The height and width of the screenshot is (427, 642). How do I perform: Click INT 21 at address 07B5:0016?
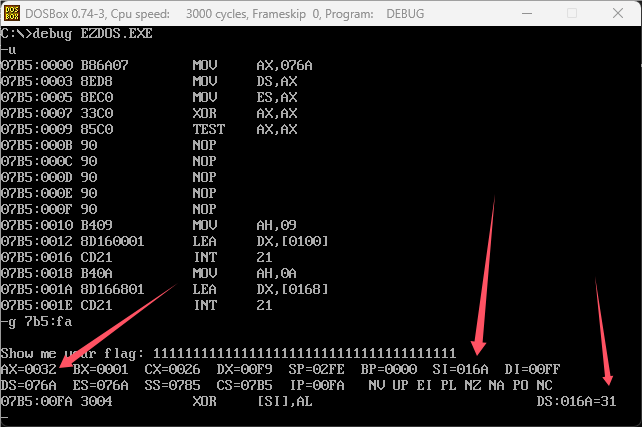click(233, 257)
